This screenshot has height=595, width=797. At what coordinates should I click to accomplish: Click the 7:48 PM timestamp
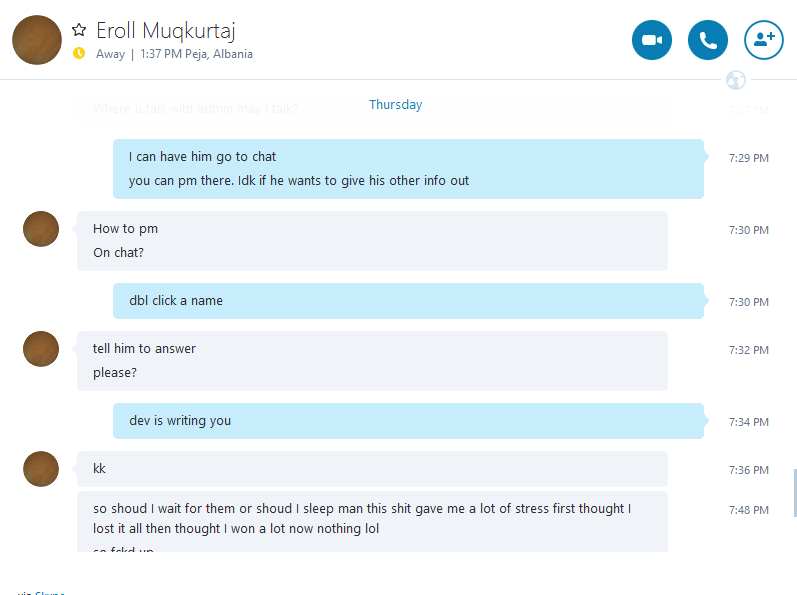pos(749,510)
